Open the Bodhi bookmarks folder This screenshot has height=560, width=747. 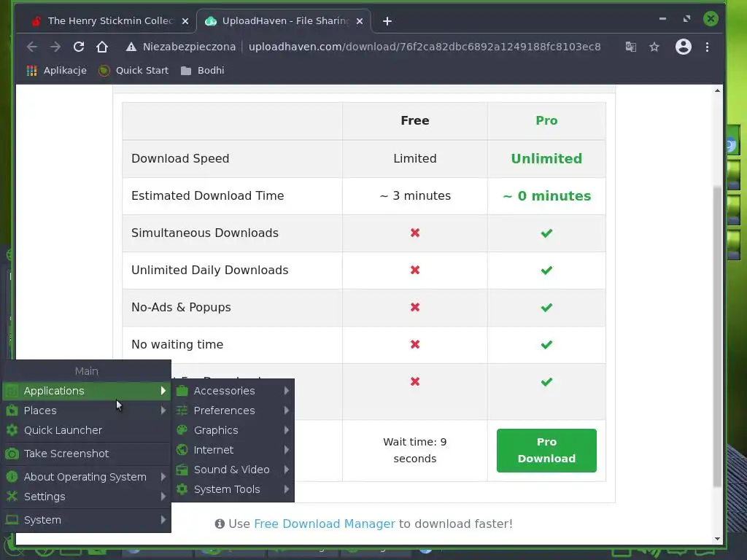[203, 71]
